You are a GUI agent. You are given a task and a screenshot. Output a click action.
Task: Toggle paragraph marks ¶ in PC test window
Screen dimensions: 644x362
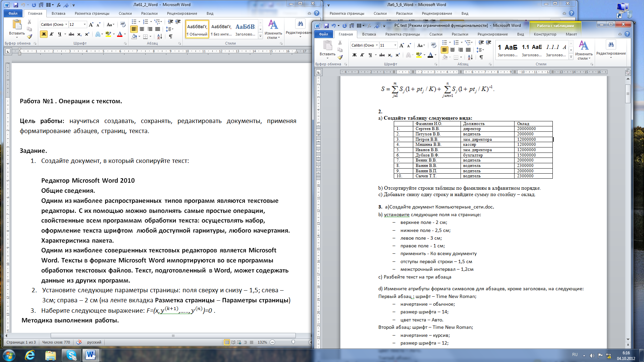point(481,57)
